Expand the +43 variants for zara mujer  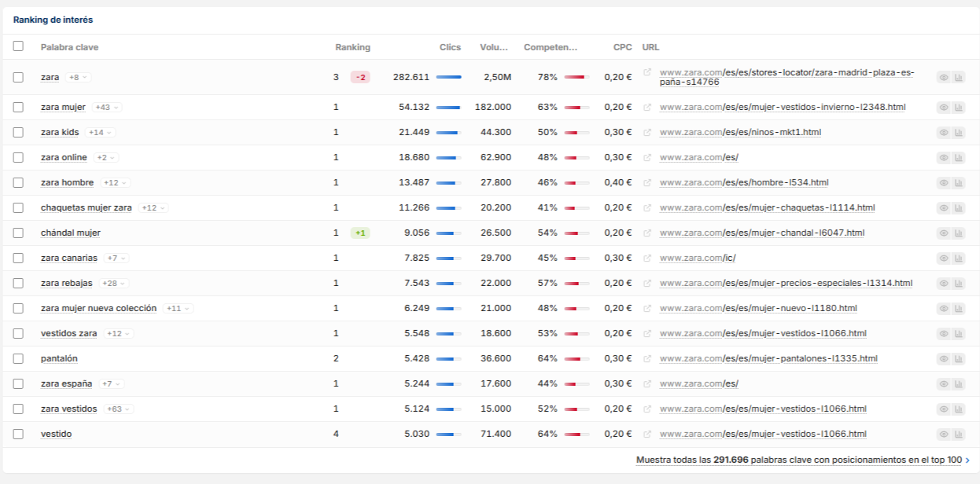click(107, 107)
